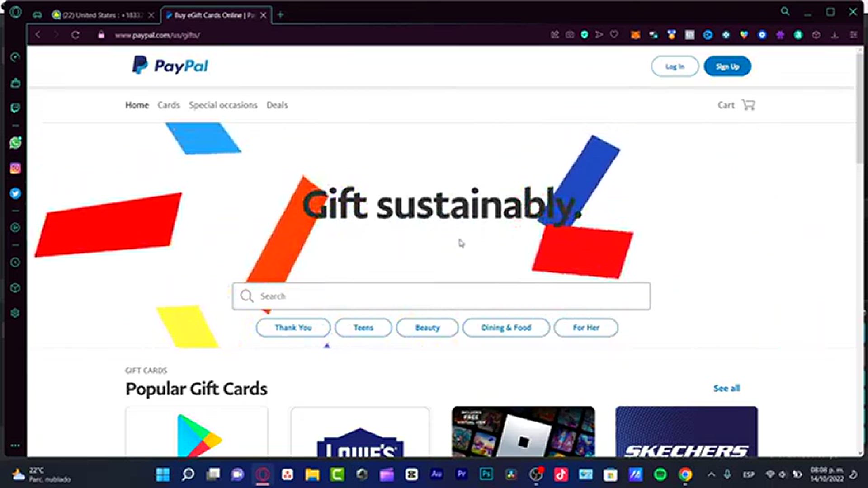The width and height of the screenshot is (868, 488).
Task: Open the extensions cube sidebar icon
Action: tap(15, 288)
